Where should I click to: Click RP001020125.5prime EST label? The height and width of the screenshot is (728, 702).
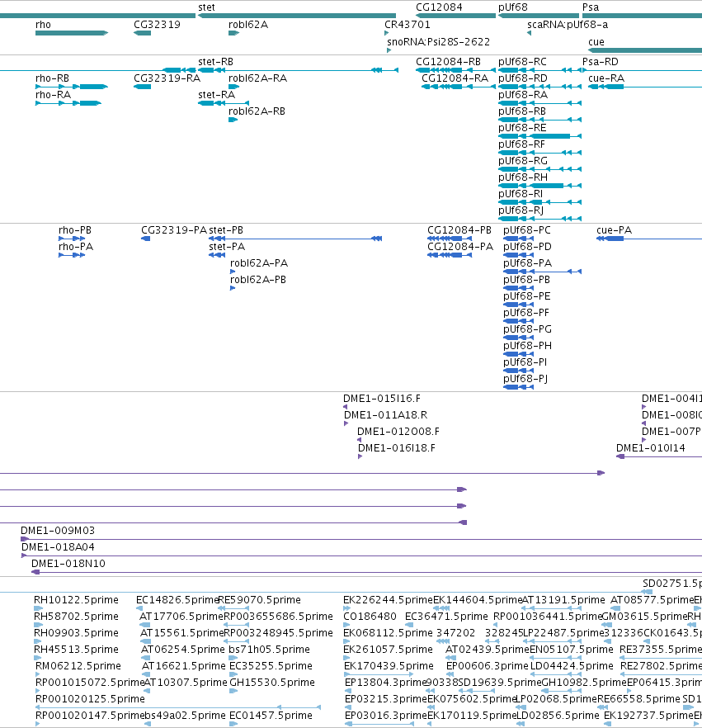(x=90, y=699)
